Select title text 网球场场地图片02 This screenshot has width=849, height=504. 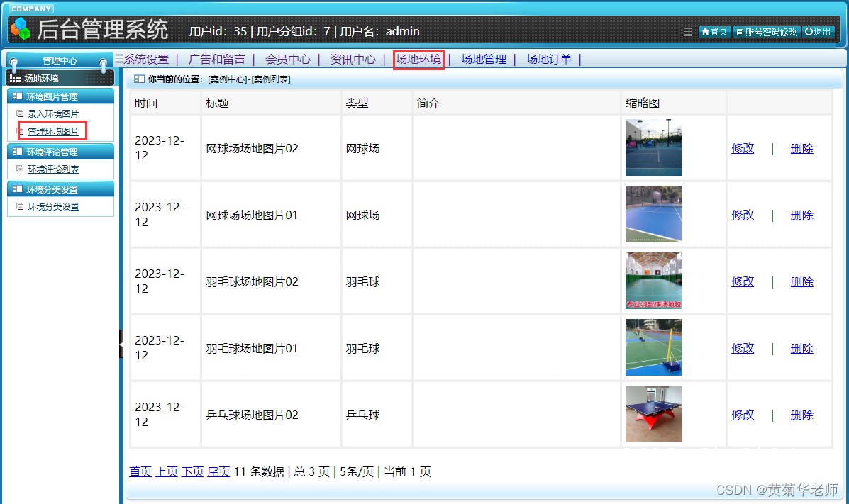[x=252, y=148]
